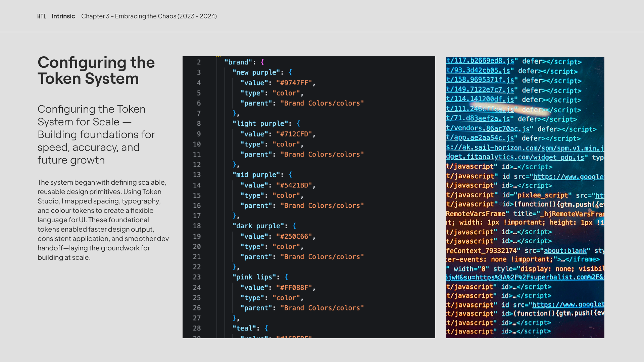
Task: Click "Brand Colors/colors" on code line 6
Action: click(322, 103)
